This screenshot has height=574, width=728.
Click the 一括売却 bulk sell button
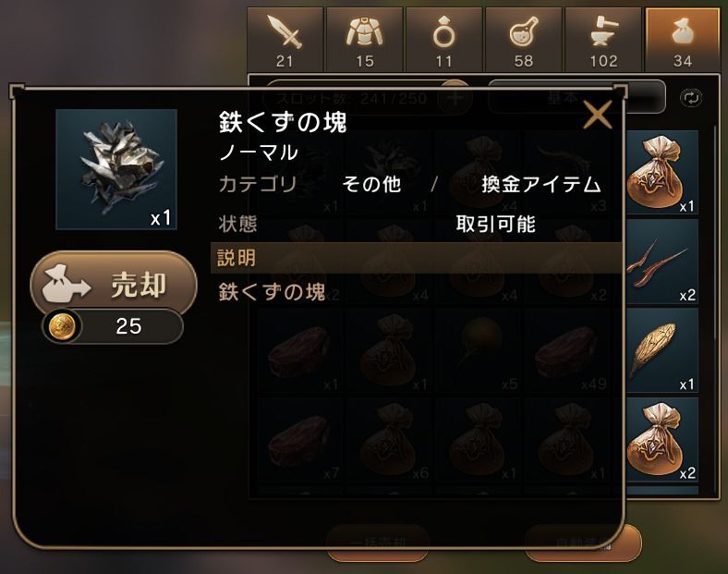pyautogui.click(x=377, y=543)
